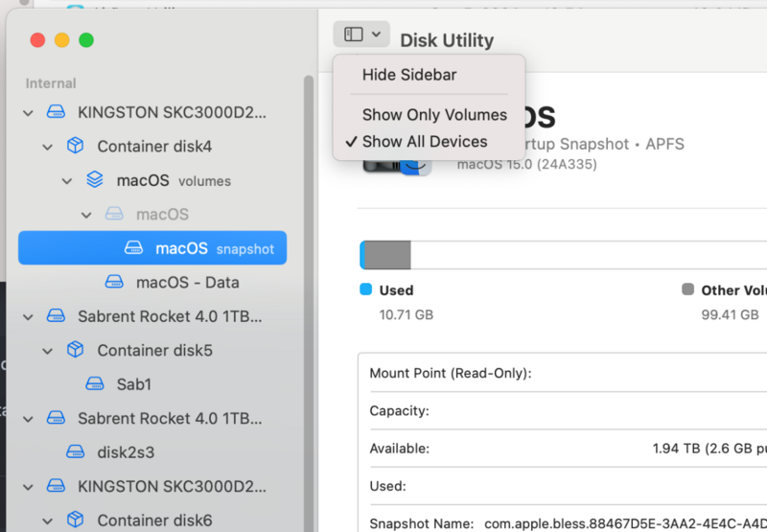Select Container disk5 label in sidebar
This screenshot has height=532, width=767.
(154, 351)
